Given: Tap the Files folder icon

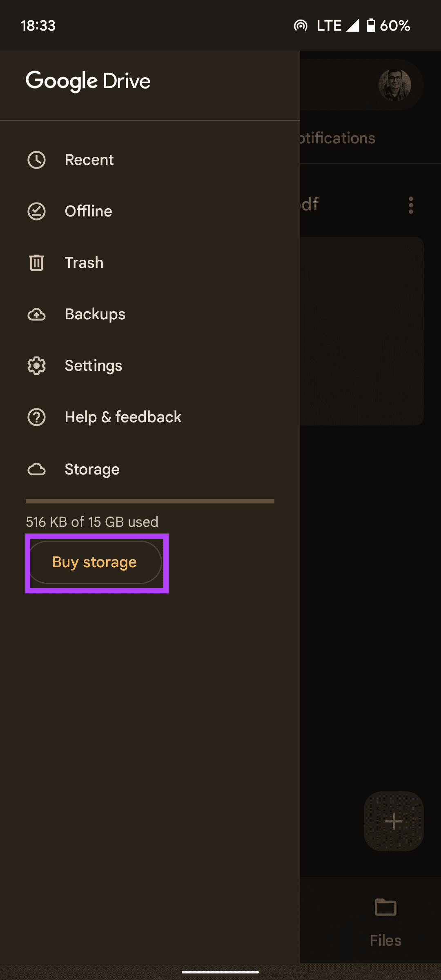Looking at the screenshot, I should tap(385, 907).
